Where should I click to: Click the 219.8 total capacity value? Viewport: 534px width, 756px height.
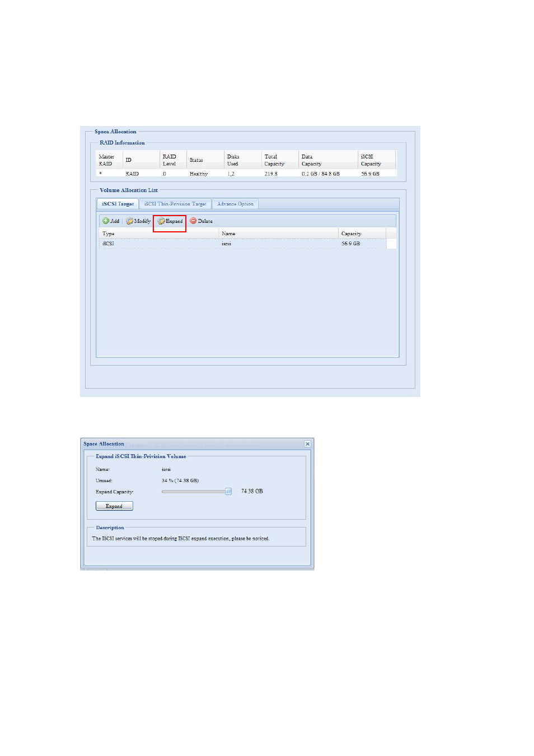[x=271, y=174]
